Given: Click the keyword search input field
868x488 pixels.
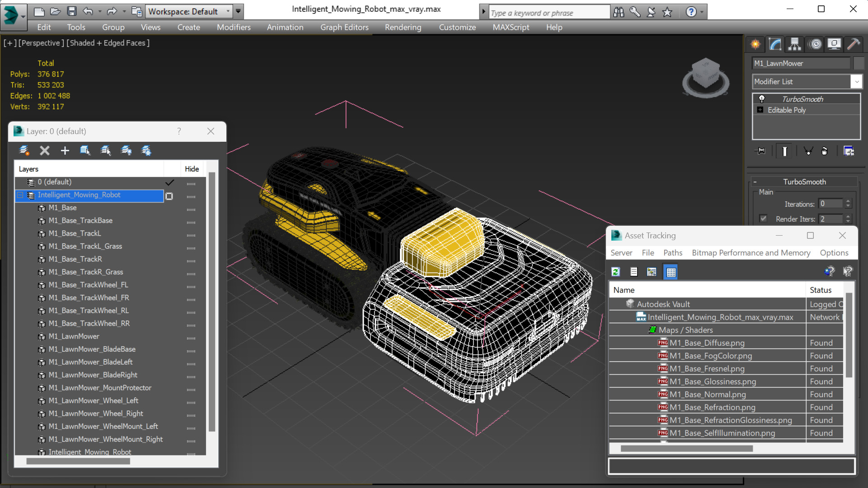Looking at the screenshot, I should tap(549, 13).
